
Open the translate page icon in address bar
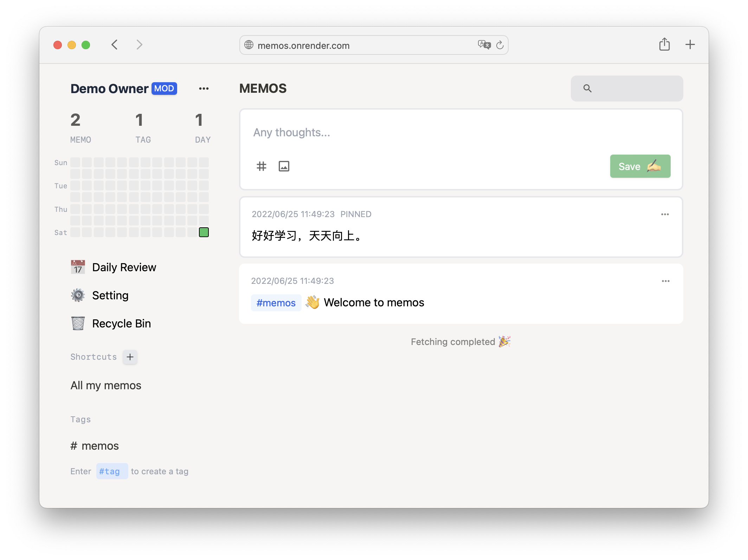pos(484,45)
